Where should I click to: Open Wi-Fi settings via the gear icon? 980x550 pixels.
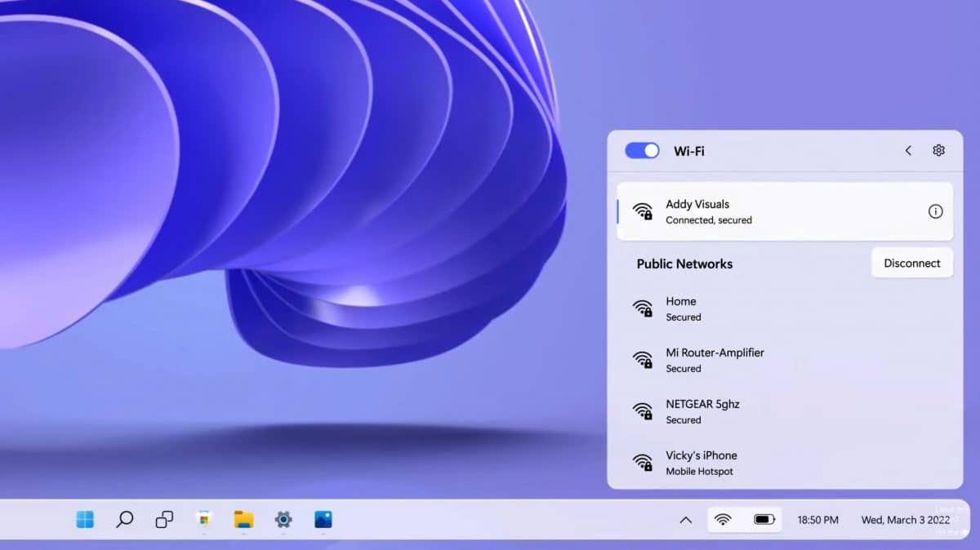pos(938,150)
